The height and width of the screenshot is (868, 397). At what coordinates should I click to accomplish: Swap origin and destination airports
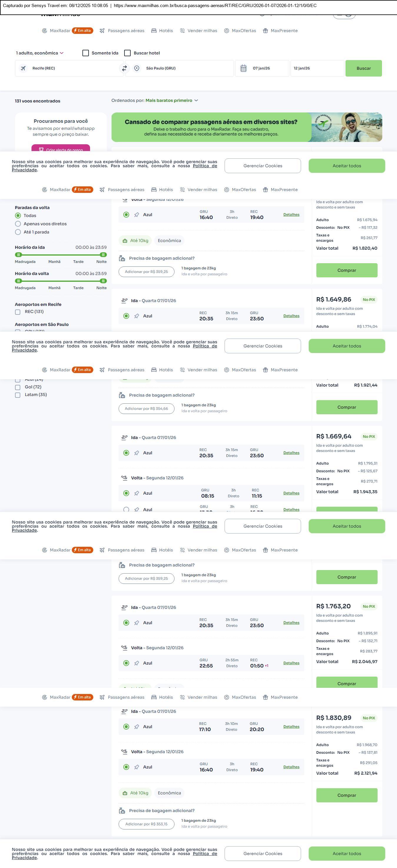[x=124, y=68]
